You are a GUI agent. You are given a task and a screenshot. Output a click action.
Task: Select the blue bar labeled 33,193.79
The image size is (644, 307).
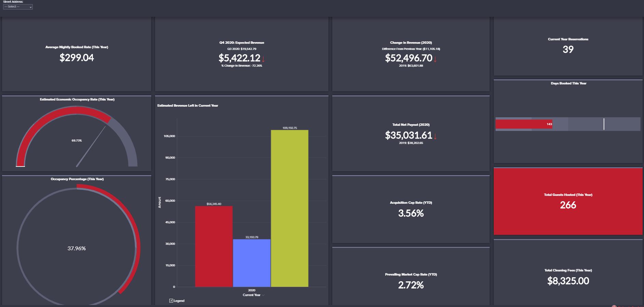[252, 263]
